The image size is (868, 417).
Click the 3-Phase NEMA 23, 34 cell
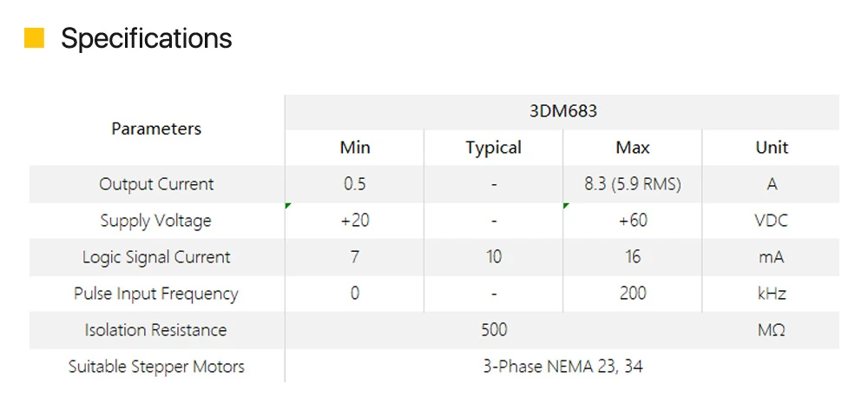coord(563,367)
